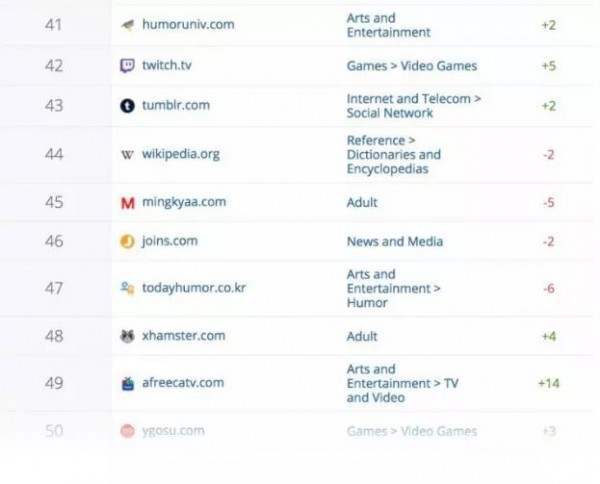Select the News and Media category
This screenshot has width=600, height=484.
395,242
